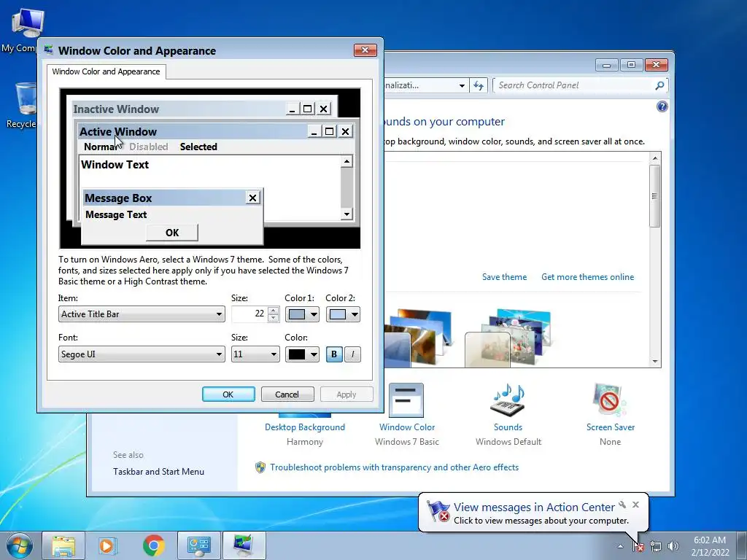The height and width of the screenshot is (560, 747).
Task: Toggle bold font formatting
Action: 334,354
